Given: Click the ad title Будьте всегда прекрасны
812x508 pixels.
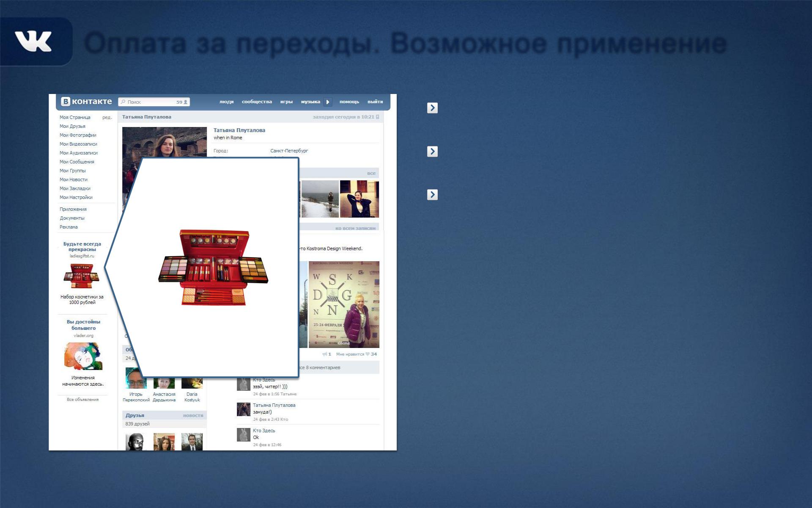Looking at the screenshot, I should [x=82, y=246].
